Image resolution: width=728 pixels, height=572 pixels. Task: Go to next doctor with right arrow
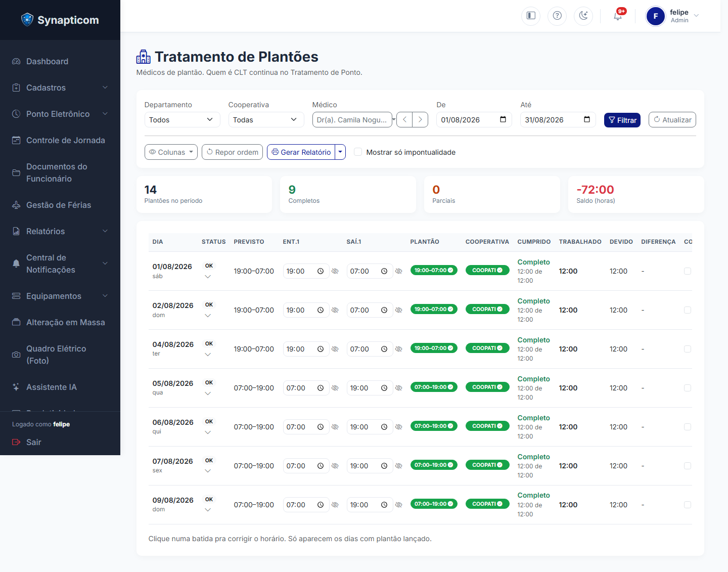click(x=420, y=120)
